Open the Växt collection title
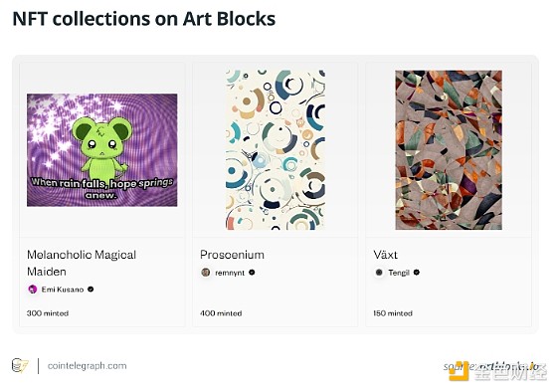 (x=385, y=255)
